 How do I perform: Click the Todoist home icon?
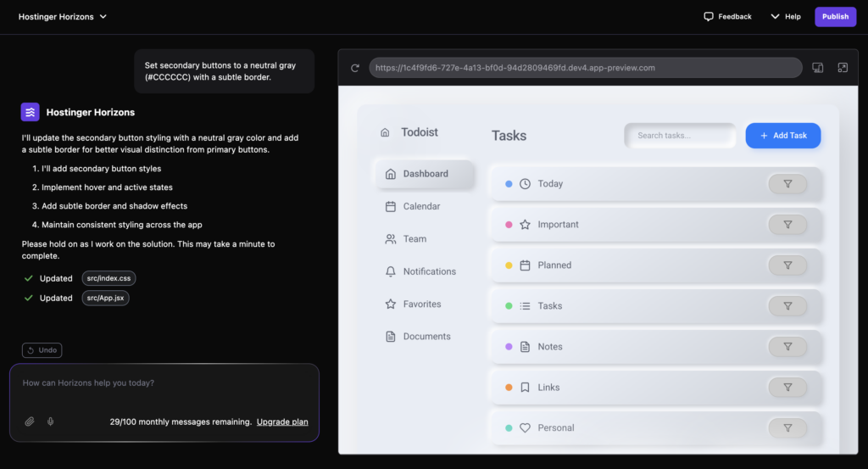point(385,132)
